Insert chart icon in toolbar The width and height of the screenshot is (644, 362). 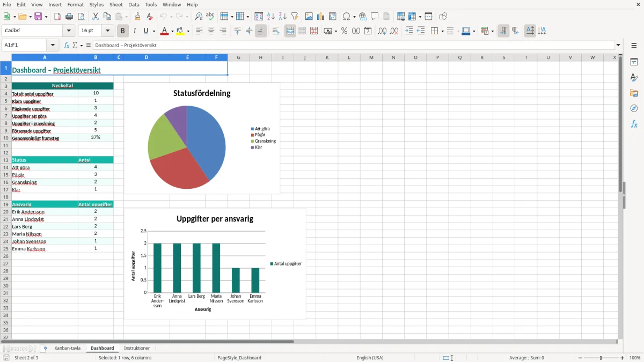[321, 17]
